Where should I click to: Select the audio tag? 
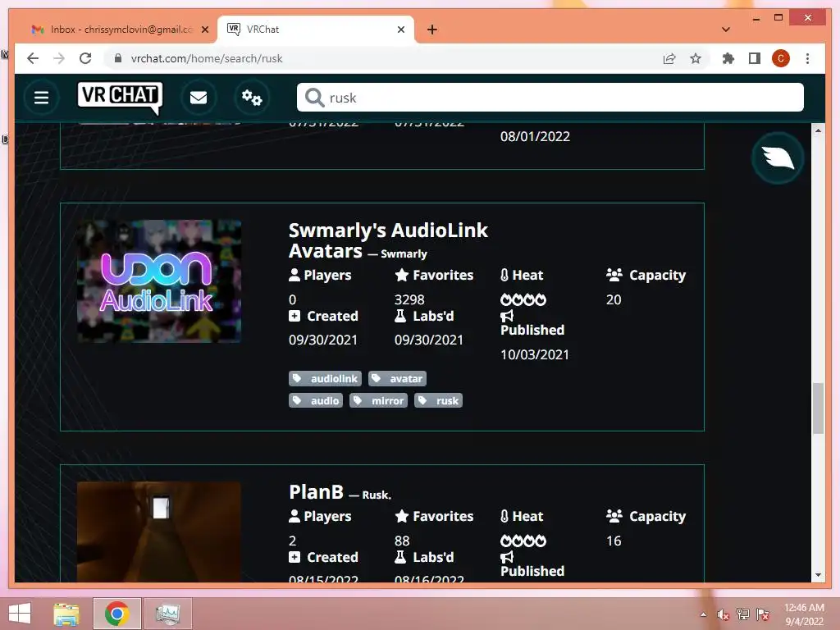(316, 400)
